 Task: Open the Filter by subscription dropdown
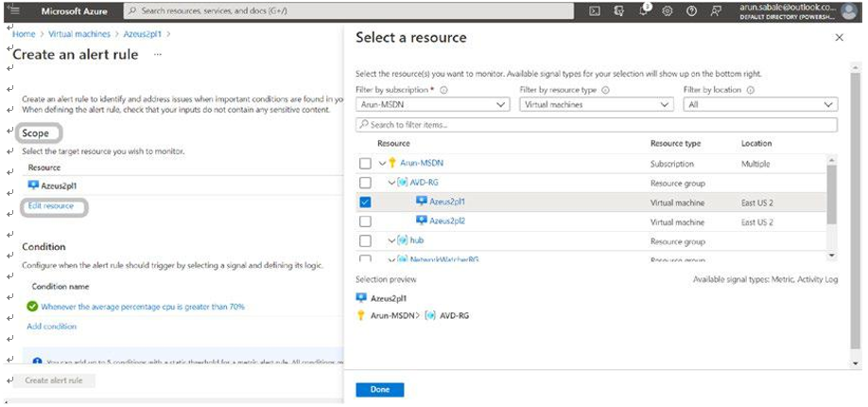click(x=433, y=104)
